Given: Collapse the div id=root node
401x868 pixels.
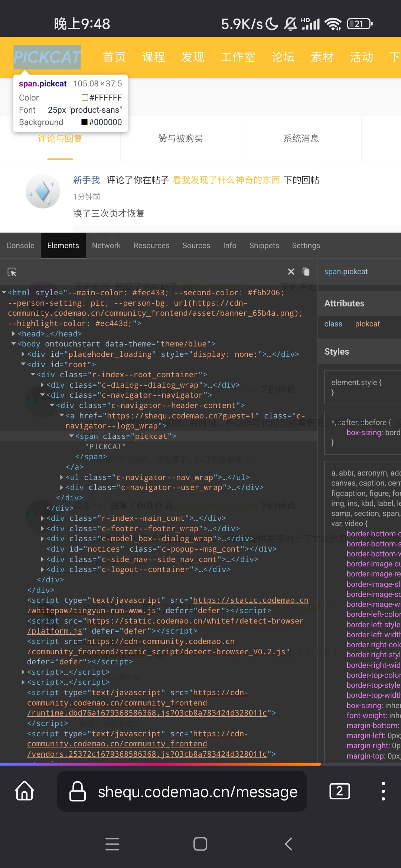Looking at the screenshot, I should tap(23, 364).
